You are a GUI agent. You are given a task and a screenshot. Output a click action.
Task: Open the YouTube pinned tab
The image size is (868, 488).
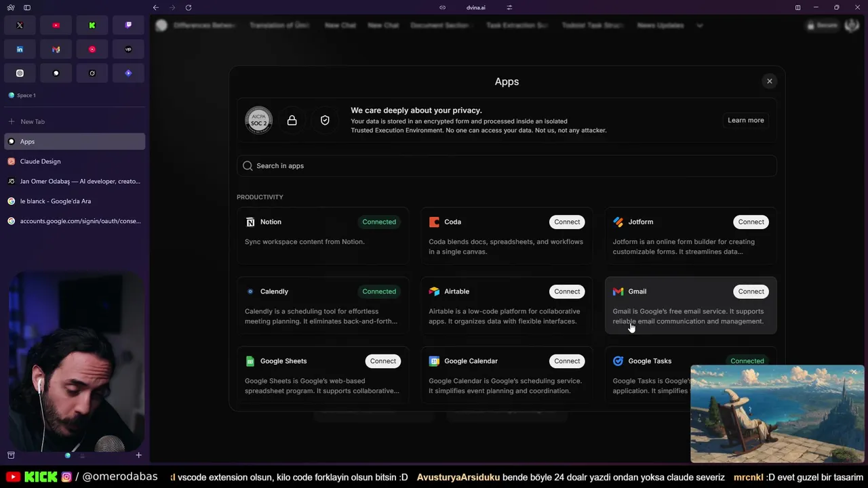(56, 25)
